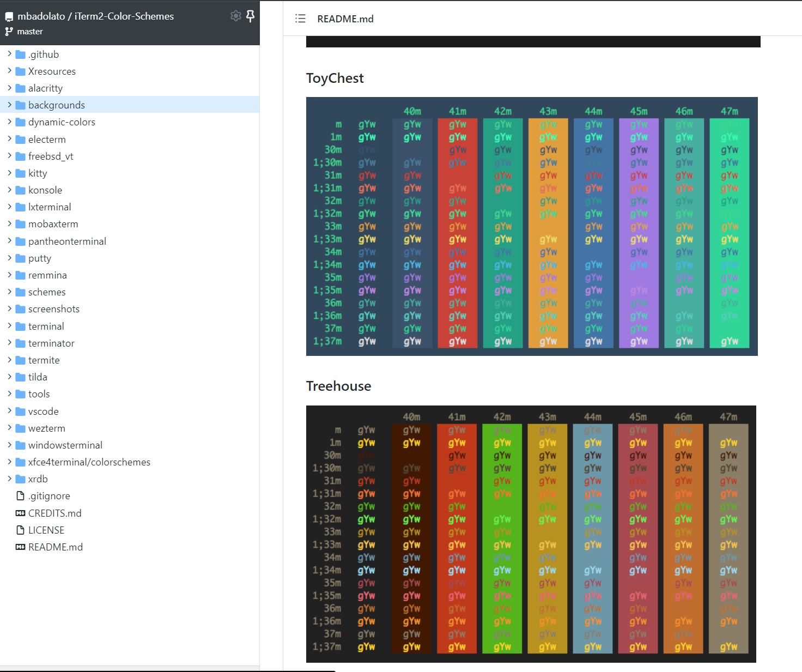Expand the backgrounds folder chevron
The image size is (802, 672).
coord(9,105)
